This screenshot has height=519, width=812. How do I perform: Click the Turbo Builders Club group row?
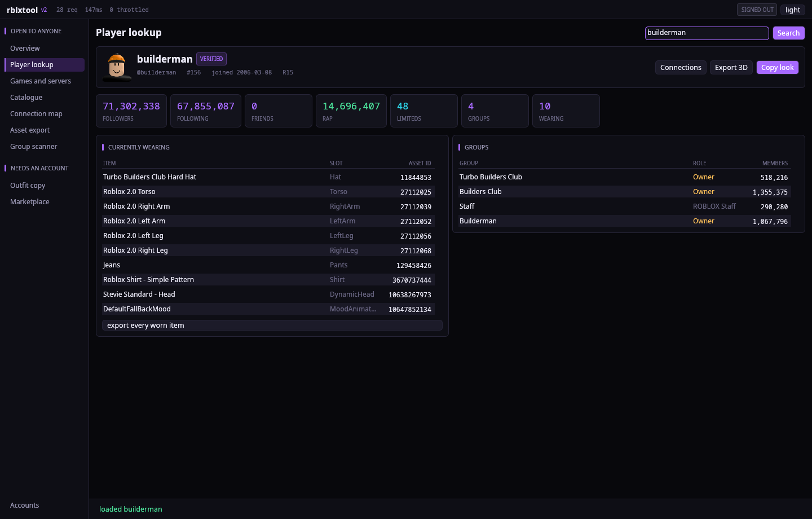pos(625,177)
